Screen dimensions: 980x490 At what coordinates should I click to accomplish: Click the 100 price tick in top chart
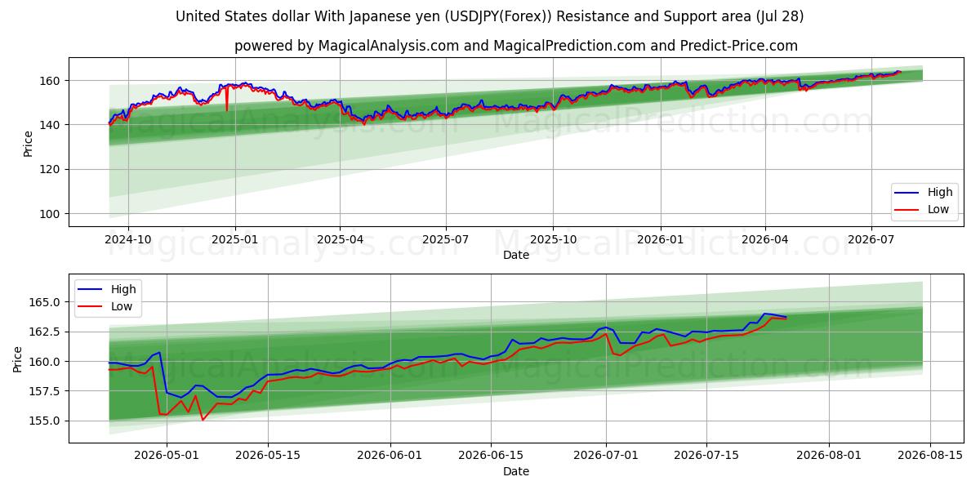click(51, 214)
